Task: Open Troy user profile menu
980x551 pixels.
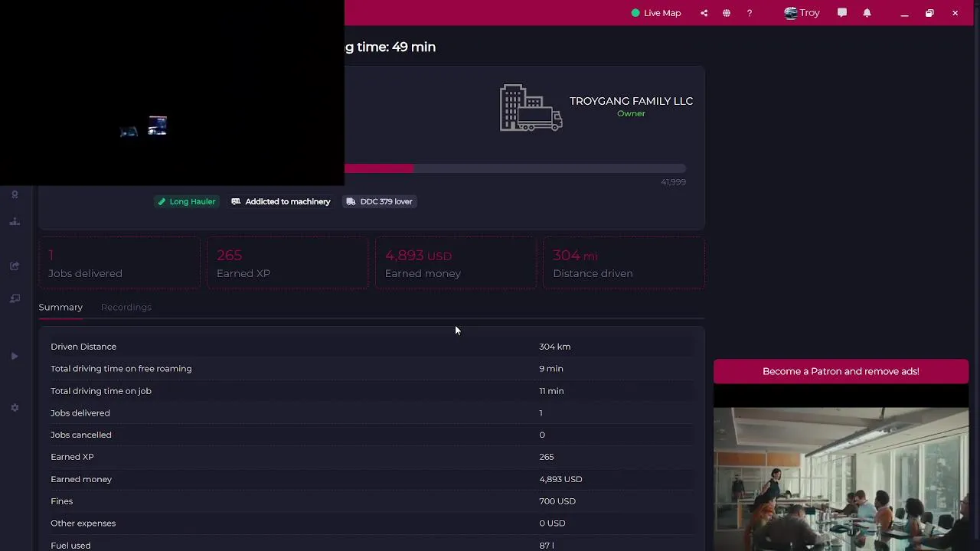Action: (x=802, y=13)
